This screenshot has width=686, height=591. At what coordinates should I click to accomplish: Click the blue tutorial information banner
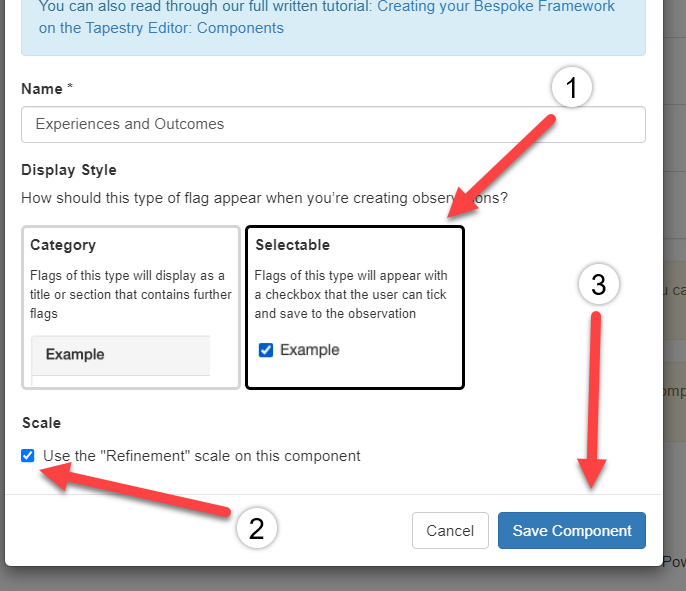[x=333, y=27]
